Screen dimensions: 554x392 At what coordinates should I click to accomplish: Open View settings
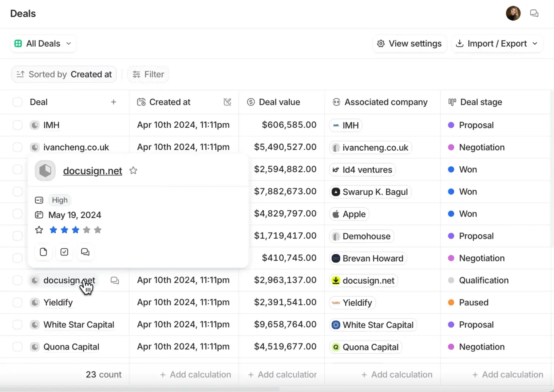click(x=409, y=44)
